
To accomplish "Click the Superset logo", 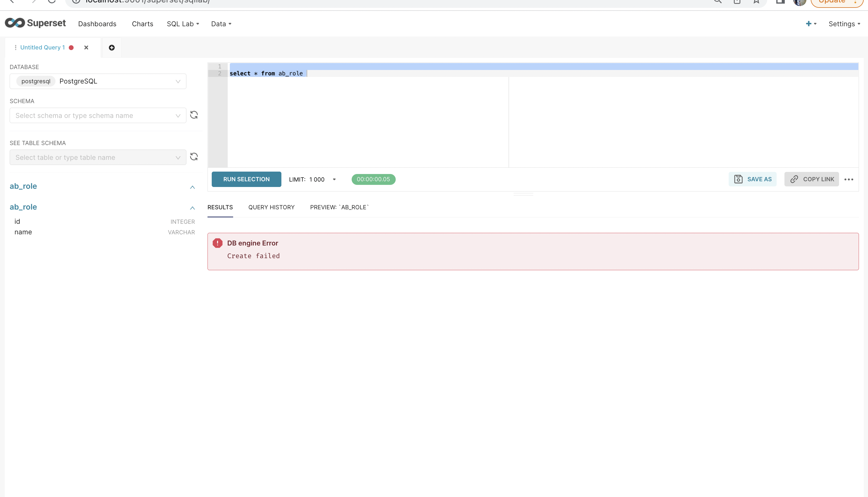I will (35, 23).
